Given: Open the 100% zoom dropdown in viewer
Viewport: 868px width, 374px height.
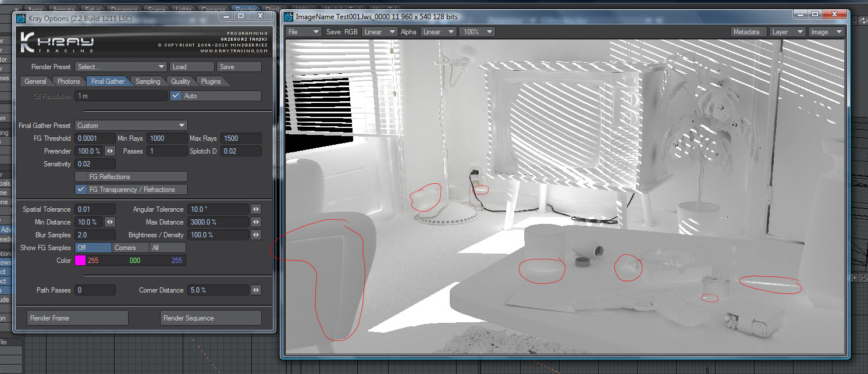Looking at the screenshot, I should 477,32.
